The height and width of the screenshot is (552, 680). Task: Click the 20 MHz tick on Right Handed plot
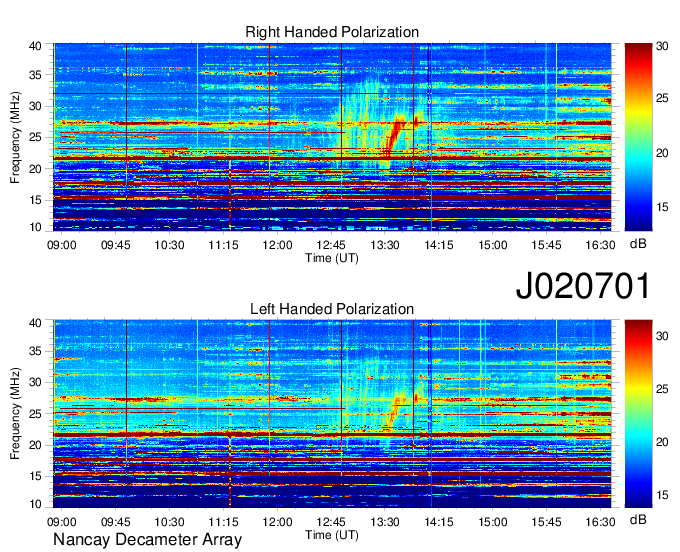pos(36,169)
